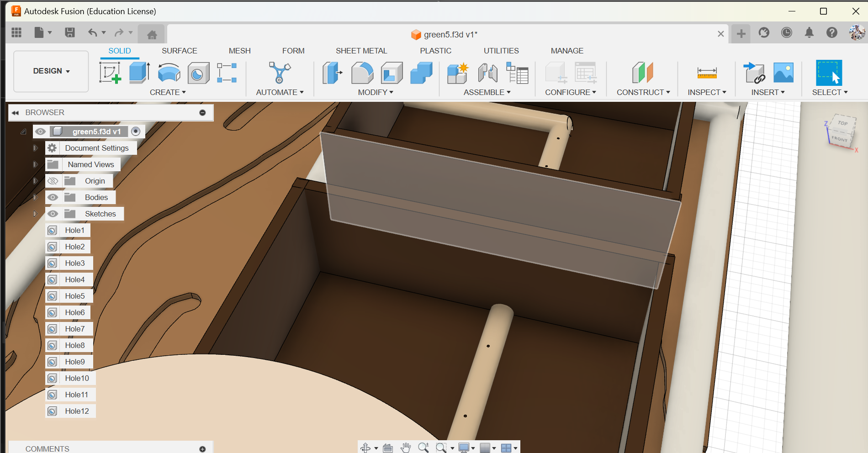Expand the Sketches folder node
The width and height of the screenshot is (868, 453).
pos(35,214)
